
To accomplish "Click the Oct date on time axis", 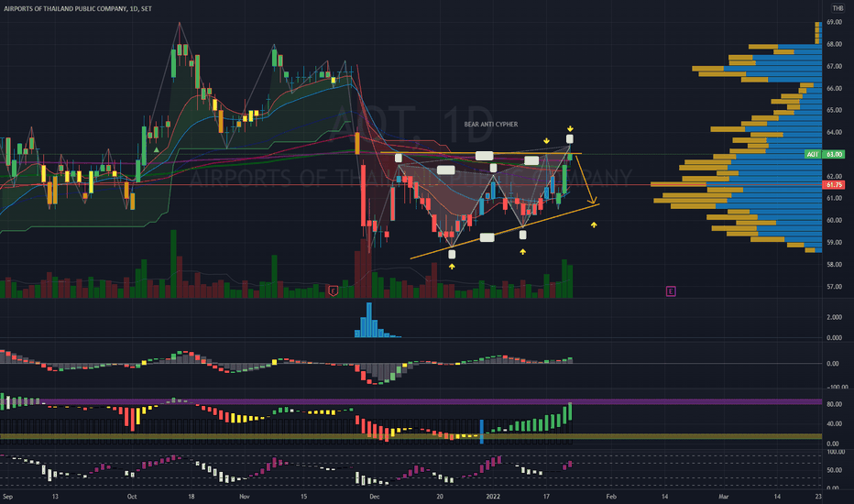I will (x=132, y=497).
